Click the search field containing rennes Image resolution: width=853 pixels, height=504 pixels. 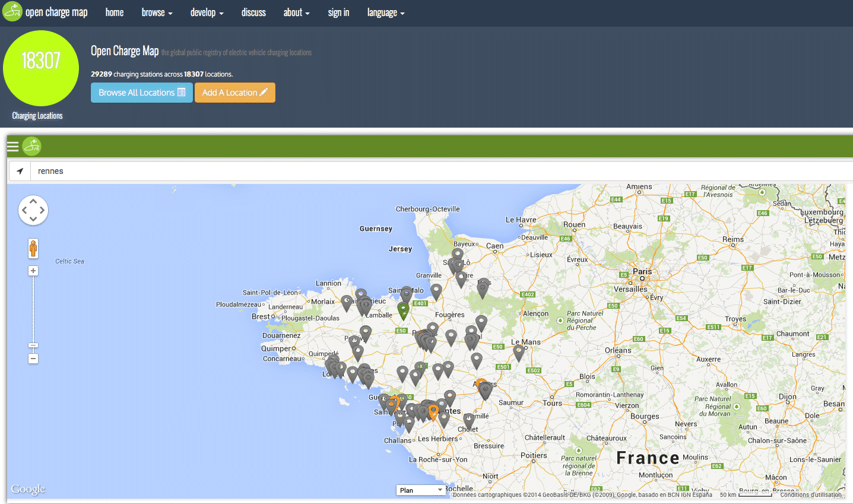point(442,171)
